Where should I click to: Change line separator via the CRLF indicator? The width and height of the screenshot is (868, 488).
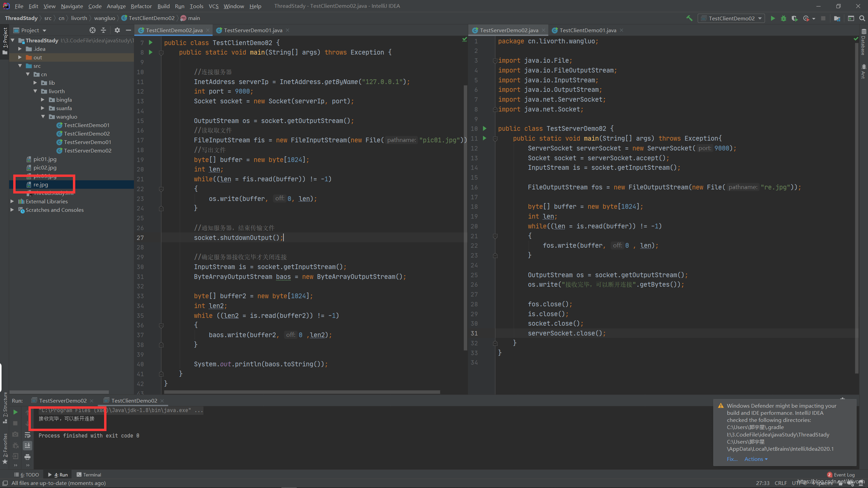click(781, 483)
